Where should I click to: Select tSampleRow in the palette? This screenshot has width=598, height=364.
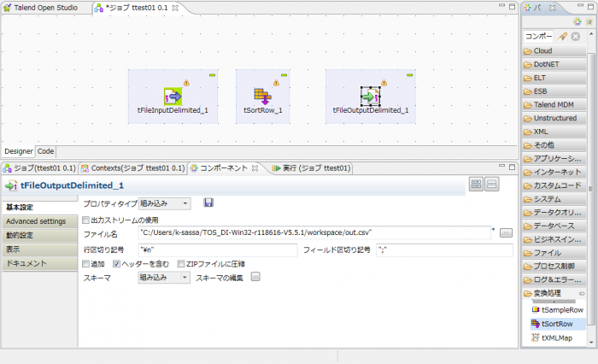point(558,310)
